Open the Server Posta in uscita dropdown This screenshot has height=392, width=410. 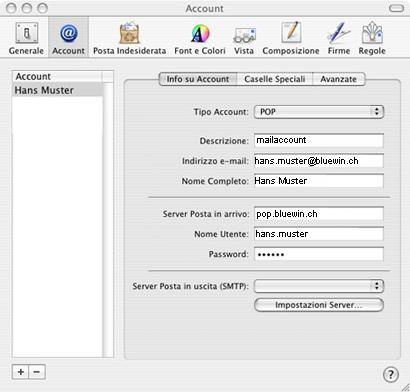pos(319,286)
